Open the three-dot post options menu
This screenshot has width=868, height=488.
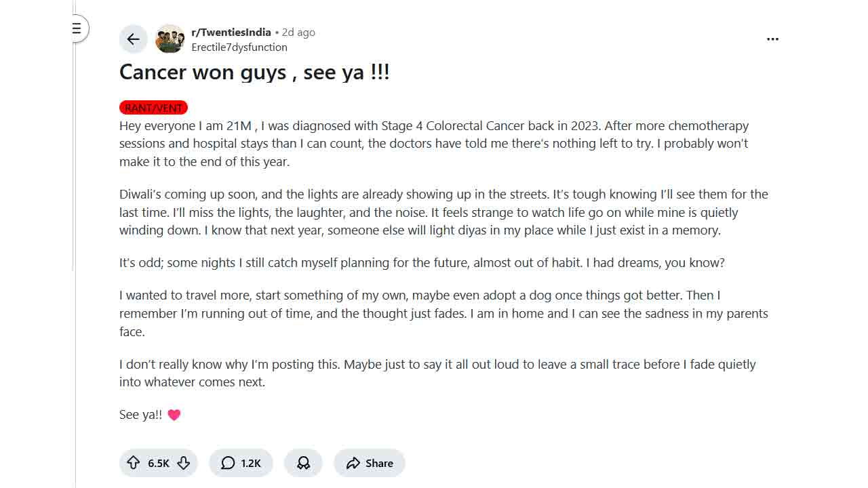[x=772, y=39]
